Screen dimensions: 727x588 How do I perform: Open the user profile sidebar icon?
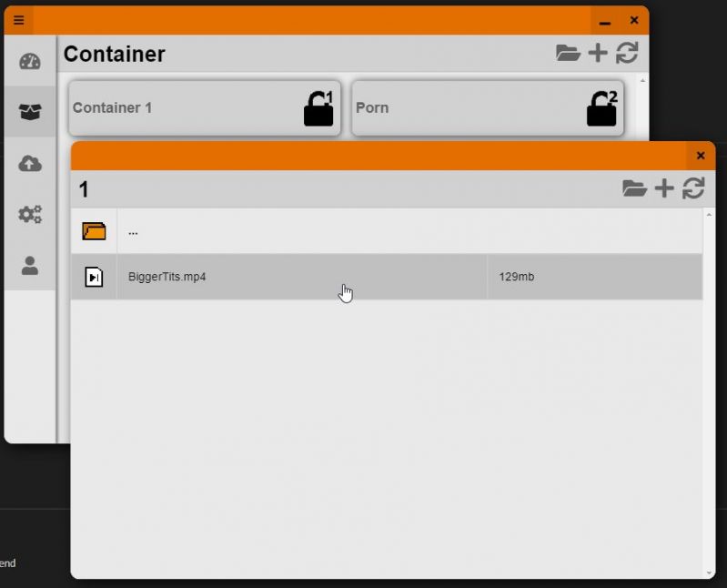coord(30,265)
